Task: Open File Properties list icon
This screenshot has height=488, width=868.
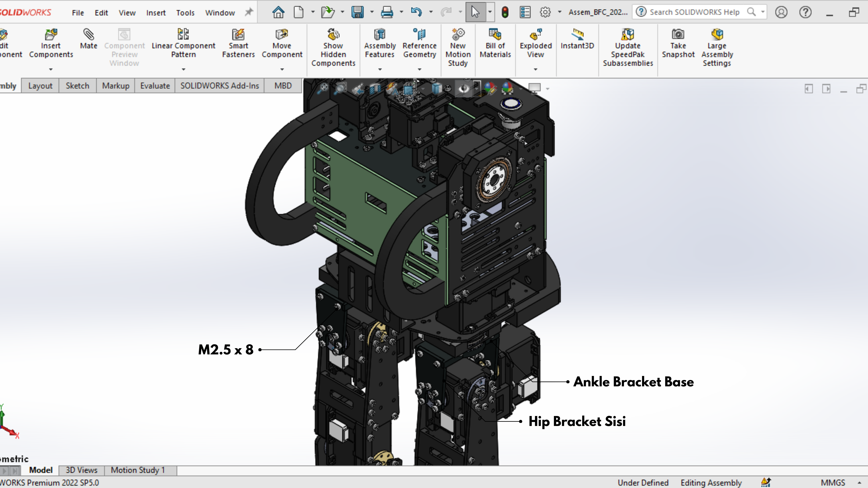Action: point(525,12)
